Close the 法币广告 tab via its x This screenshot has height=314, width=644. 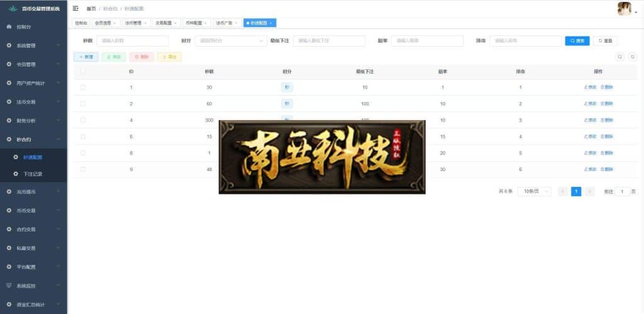point(236,23)
